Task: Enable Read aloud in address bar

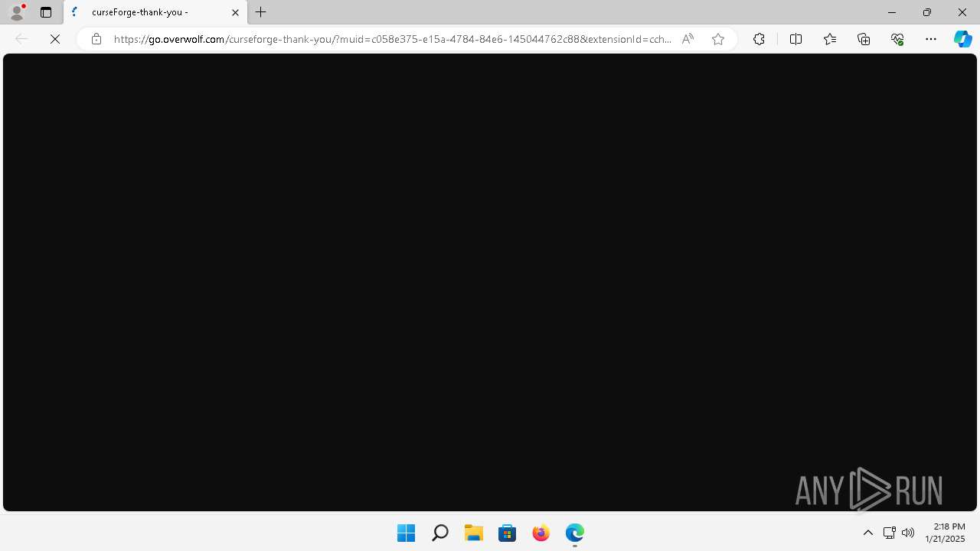Action: point(688,39)
